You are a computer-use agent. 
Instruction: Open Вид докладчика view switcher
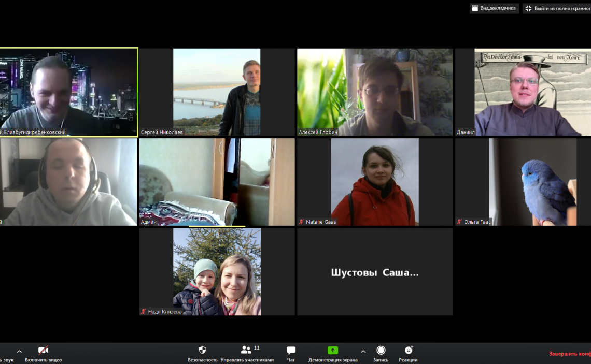pos(494,8)
